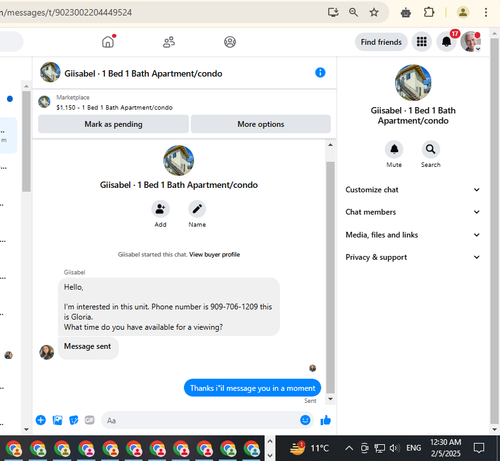Click the chat scrollbar down arrow
Viewport: 500px width, 461px height.
330,399
